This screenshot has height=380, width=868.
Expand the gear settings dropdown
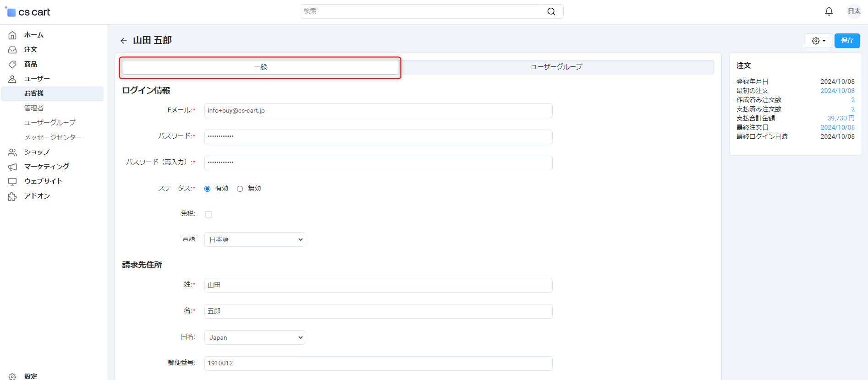click(x=818, y=41)
